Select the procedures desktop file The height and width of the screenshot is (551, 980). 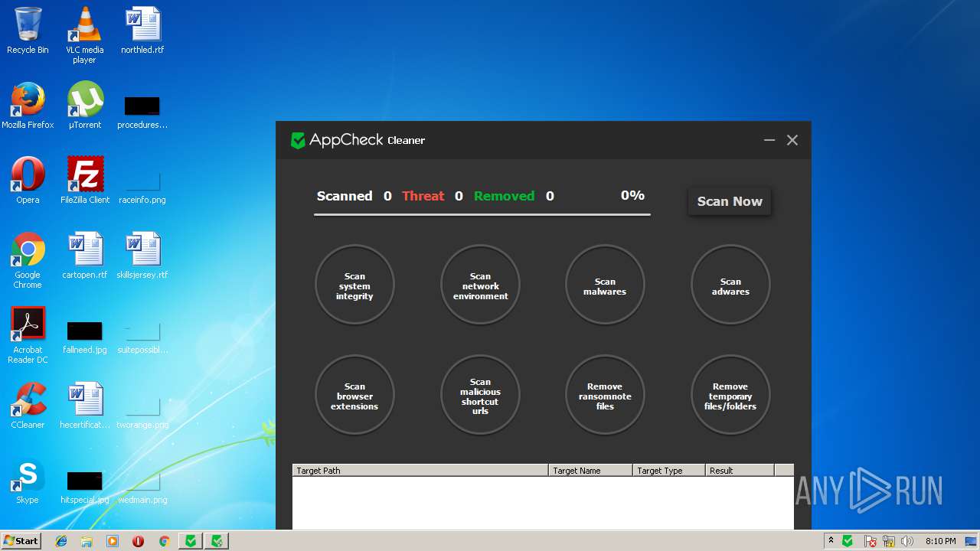(x=142, y=111)
